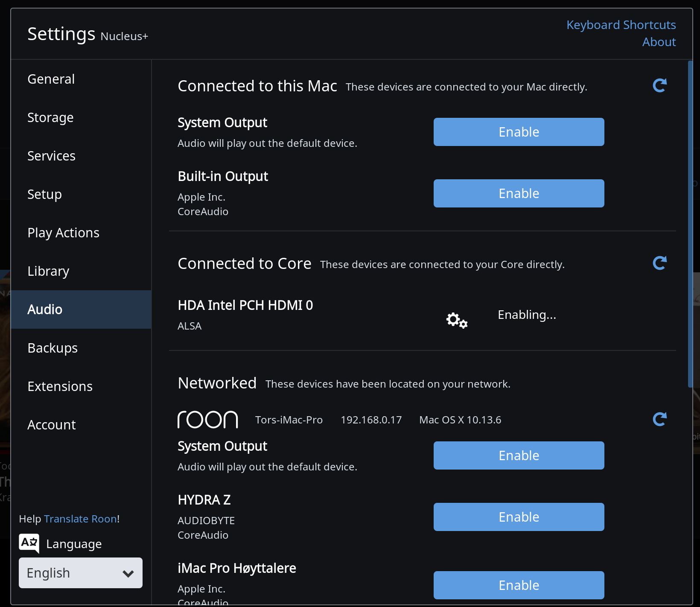Refresh the Connected to this Mac devices

pyautogui.click(x=660, y=85)
